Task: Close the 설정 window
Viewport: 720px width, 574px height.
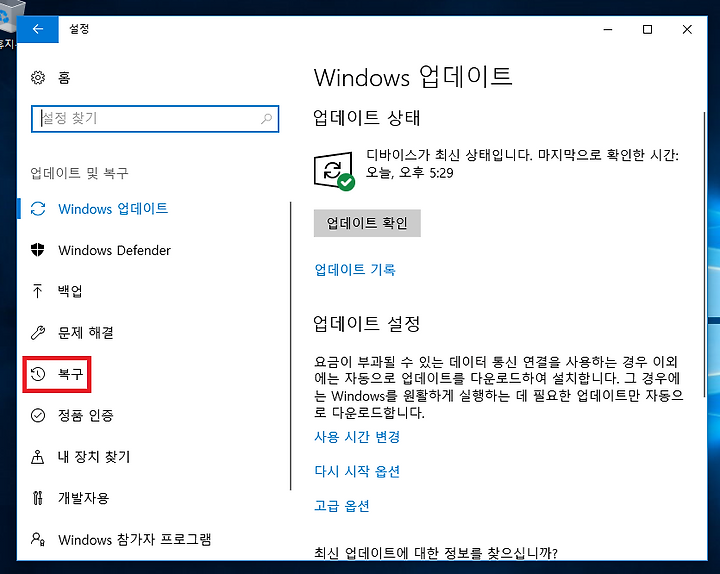Action: coord(687,29)
